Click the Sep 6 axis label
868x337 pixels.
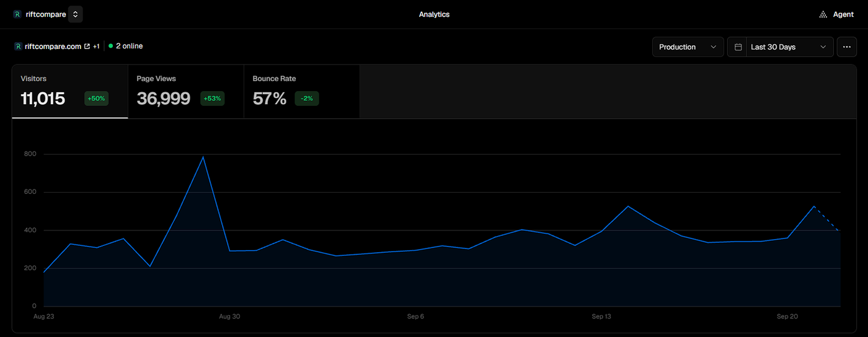click(415, 317)
